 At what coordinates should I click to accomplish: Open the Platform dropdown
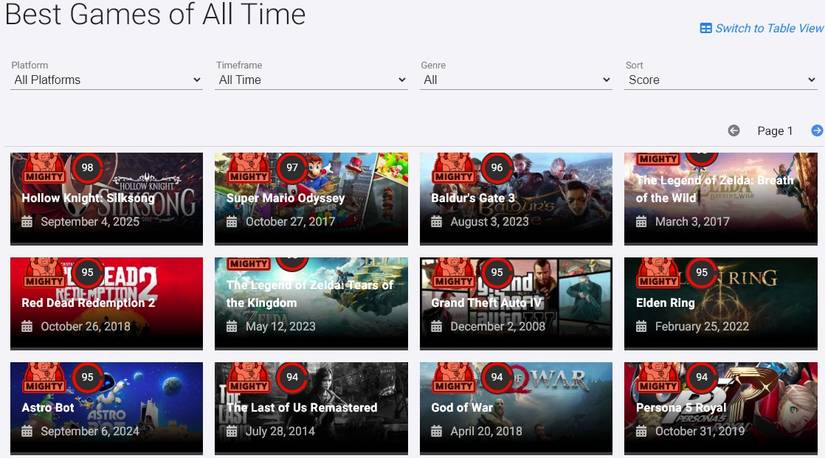pos(107,80)
